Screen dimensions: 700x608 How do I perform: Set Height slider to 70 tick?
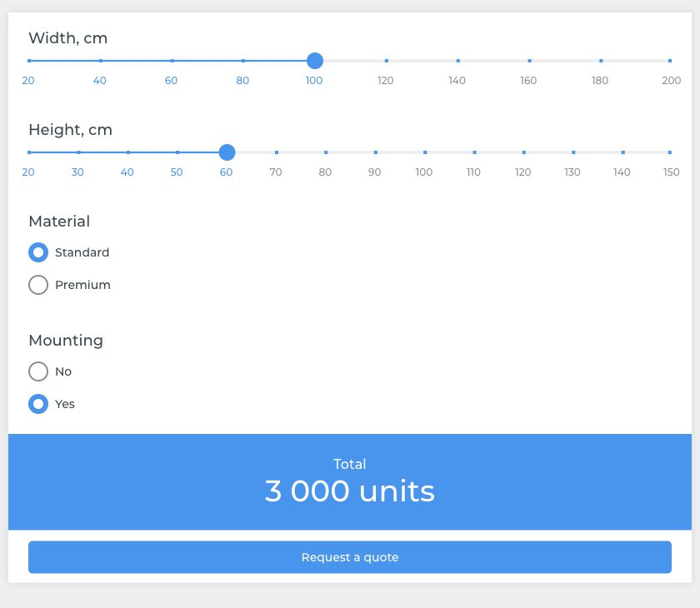pos(277,152)
